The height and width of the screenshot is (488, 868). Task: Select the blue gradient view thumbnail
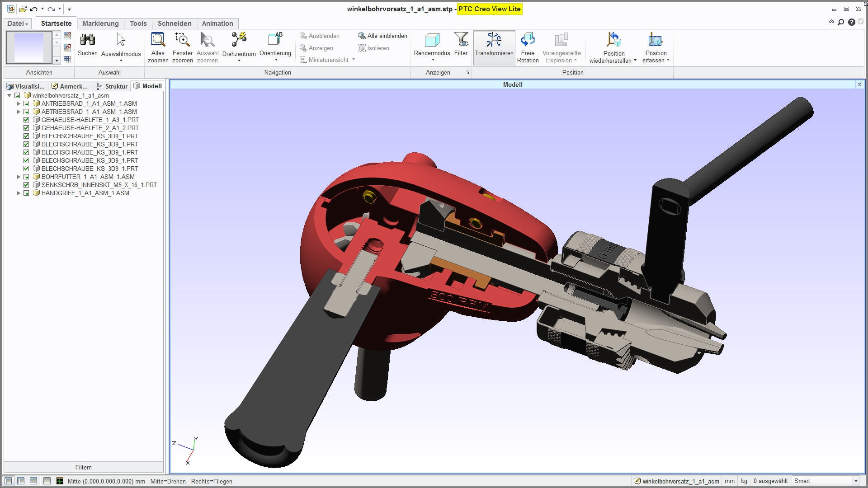(29, 47)
